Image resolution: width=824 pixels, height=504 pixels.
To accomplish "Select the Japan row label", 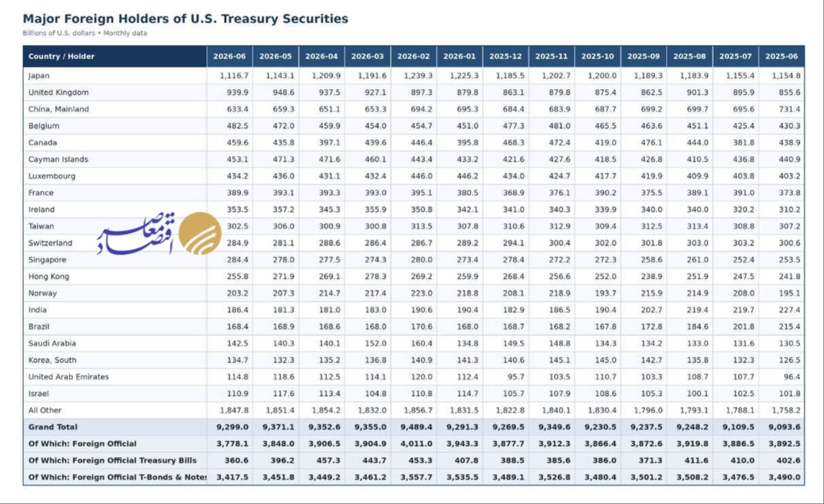I will pyautogui.click(x=39, y=75).
